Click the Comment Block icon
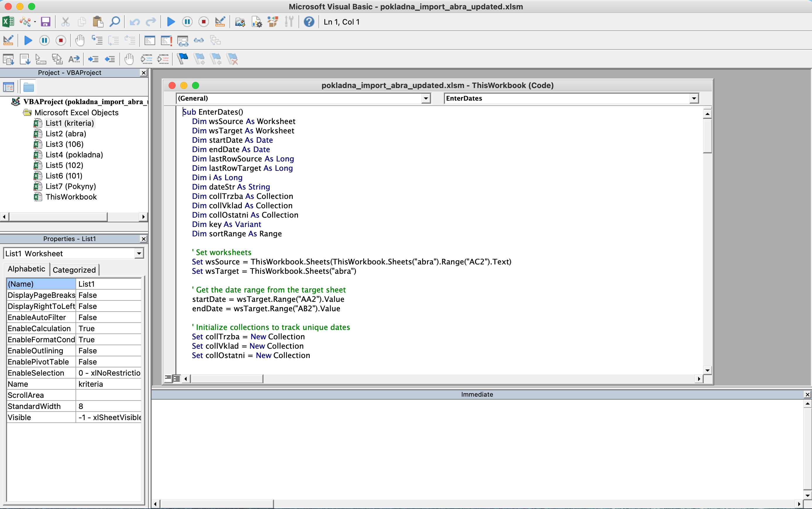The image size is (812, 509). point(146,59)
